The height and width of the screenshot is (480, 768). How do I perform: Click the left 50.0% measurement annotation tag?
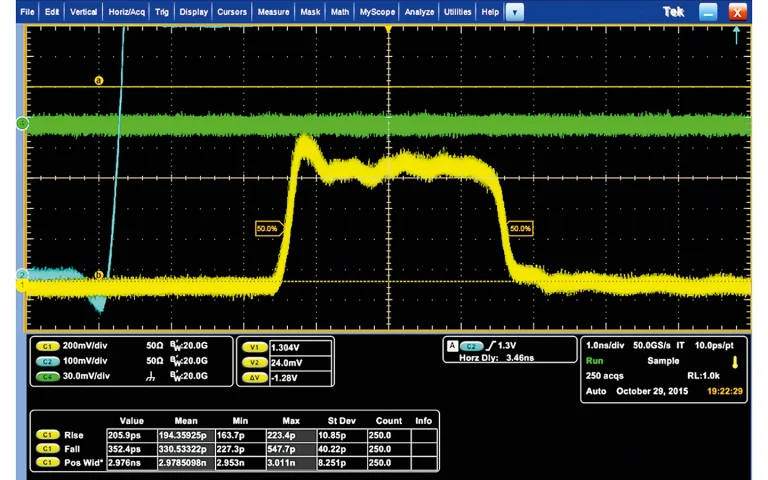tap(269, 228)
